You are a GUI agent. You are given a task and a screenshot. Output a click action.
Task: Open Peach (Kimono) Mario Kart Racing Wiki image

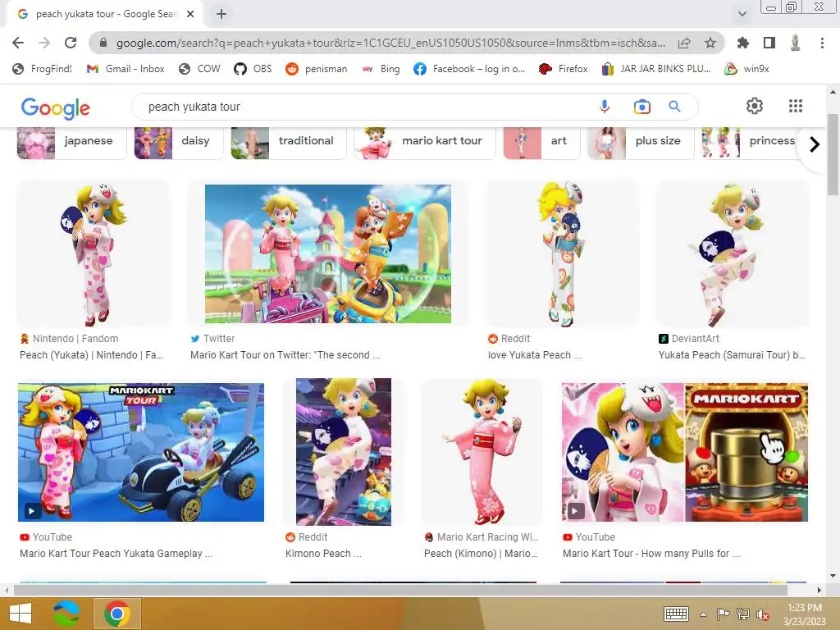point(482,452)
